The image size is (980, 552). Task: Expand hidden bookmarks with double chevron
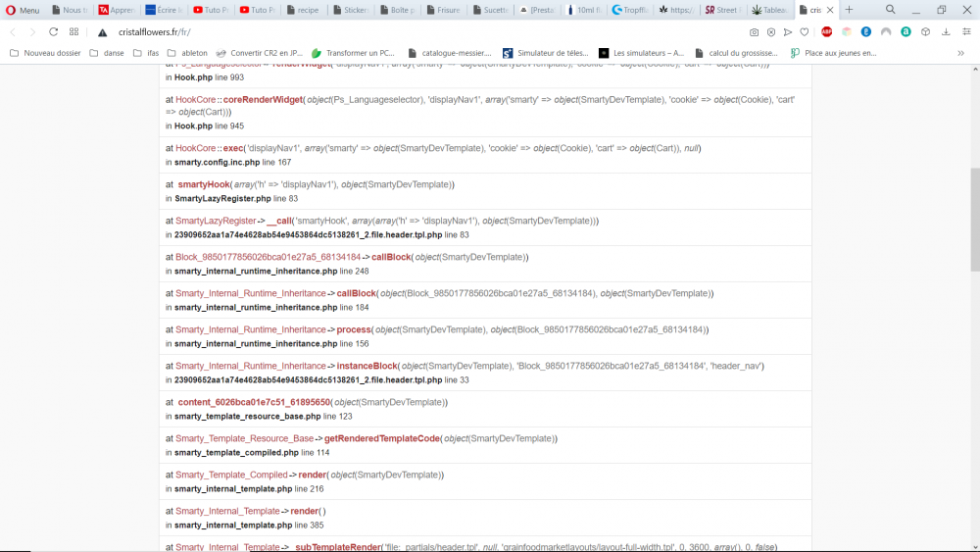point(960,53)
